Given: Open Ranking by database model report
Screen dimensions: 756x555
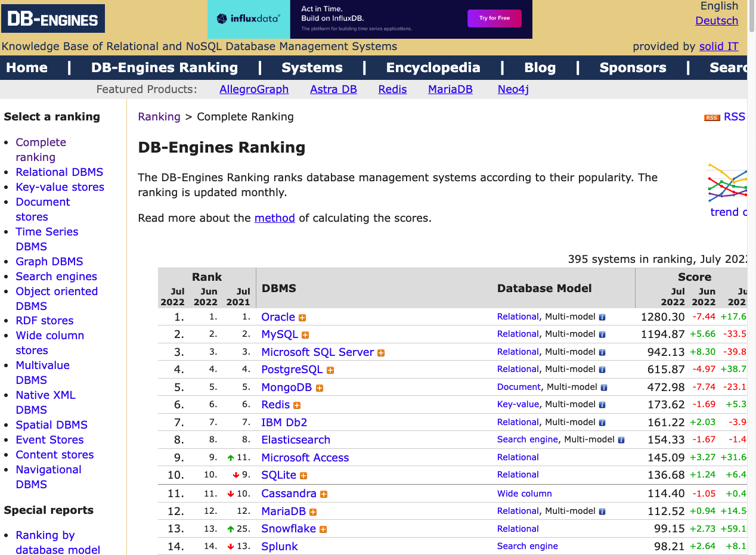Looking at the screenshot, I should point(58,542).
